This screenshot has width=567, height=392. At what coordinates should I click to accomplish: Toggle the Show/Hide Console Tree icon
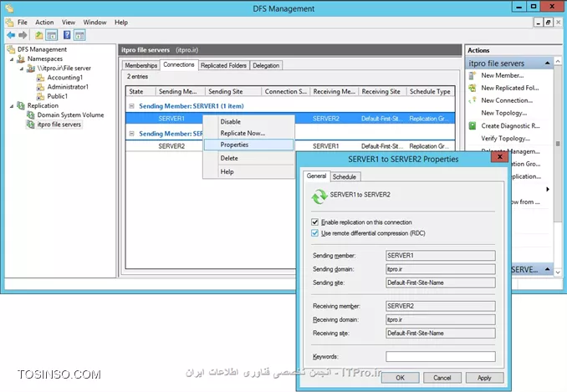pyautogui.click(x=52, y=35)
